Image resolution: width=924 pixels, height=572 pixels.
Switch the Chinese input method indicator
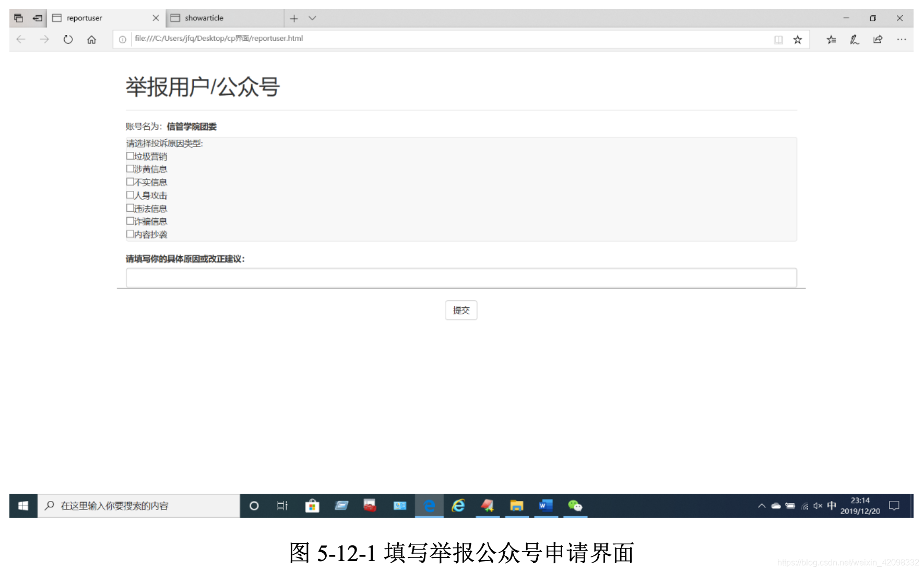coord(832,505)
